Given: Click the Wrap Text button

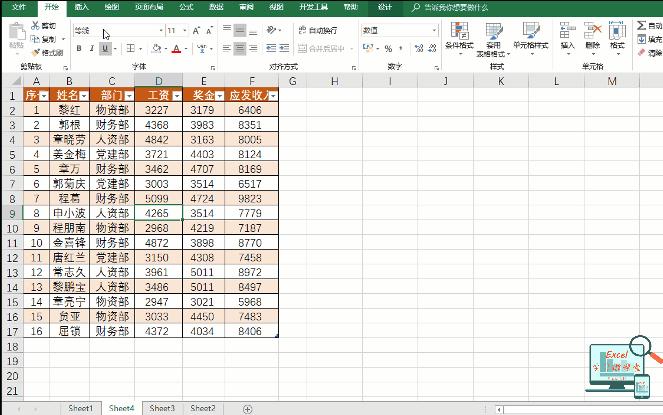Looking at the screenshot, I should coord(318,30).
